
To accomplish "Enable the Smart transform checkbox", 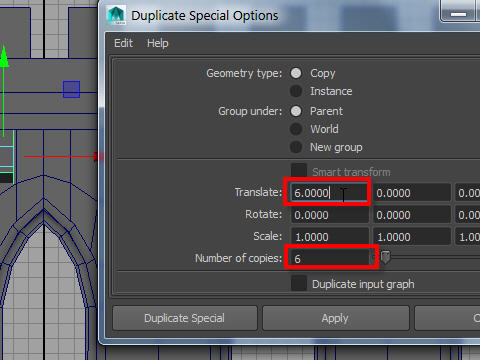I will 299,171.
